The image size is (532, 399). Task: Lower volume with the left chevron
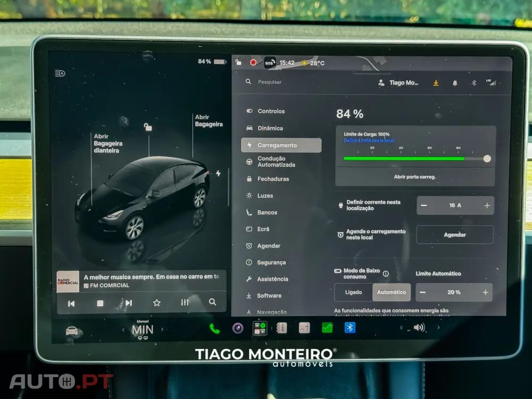[401, 327]
